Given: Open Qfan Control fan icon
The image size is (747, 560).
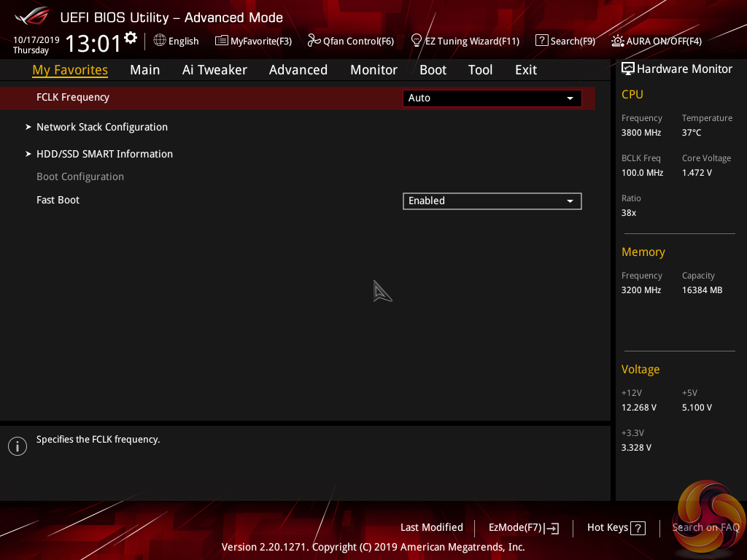Looking at the screenshot, I should [314, 41].
